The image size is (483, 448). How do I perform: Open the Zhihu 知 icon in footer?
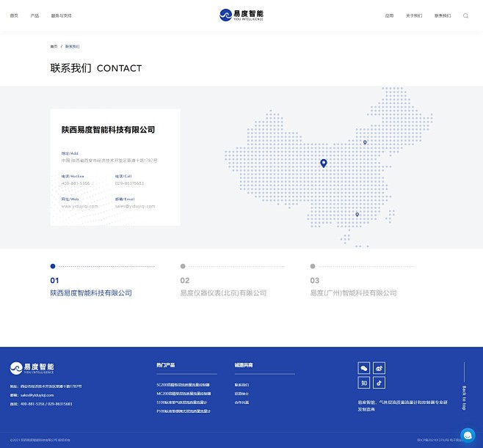tap(364, 383)
